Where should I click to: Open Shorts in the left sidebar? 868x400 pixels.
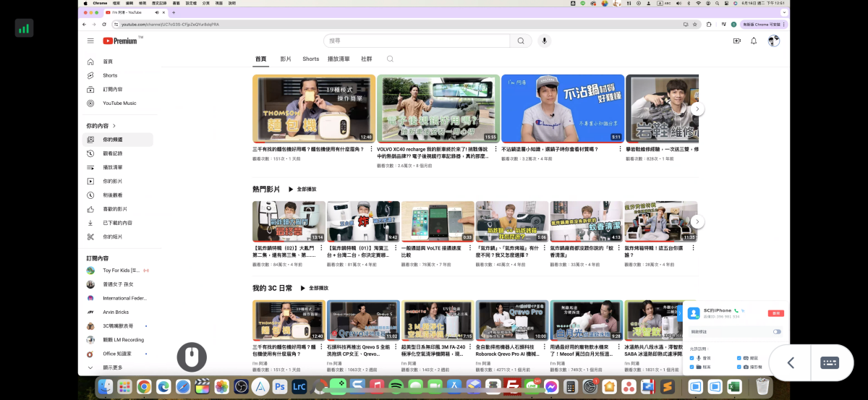tap(109, 75)
